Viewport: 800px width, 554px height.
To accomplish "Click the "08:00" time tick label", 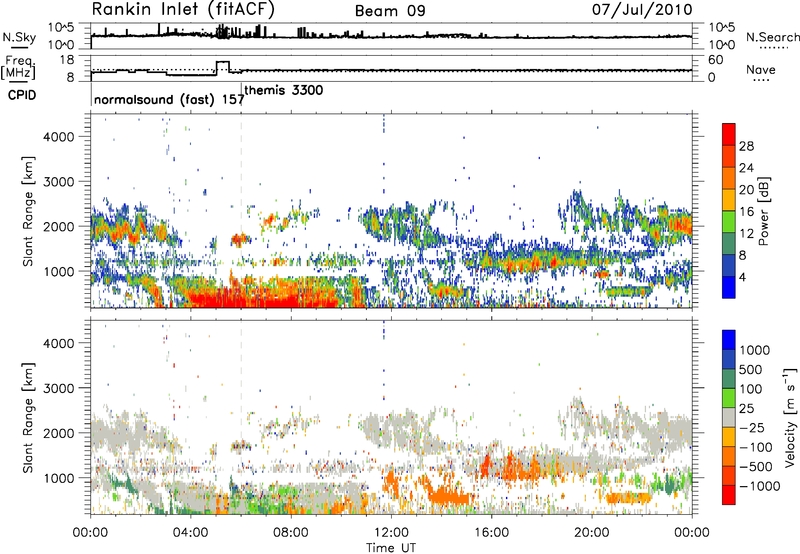I will click(x=291, y=533).
